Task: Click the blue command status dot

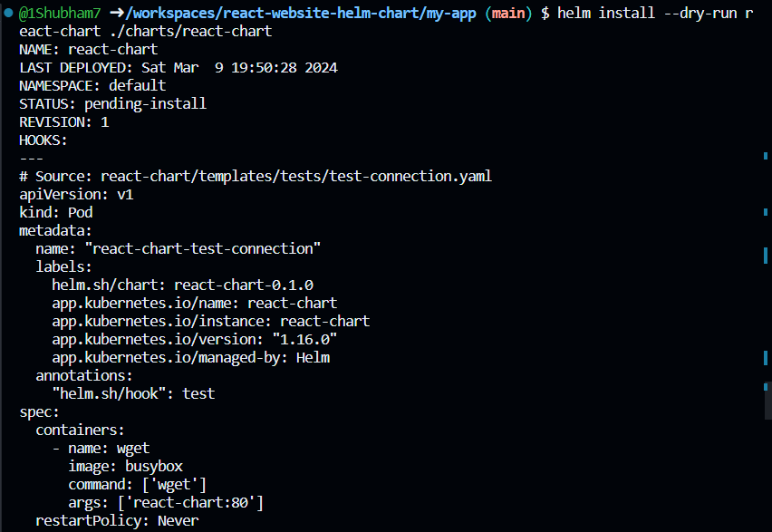Action: 8,13
